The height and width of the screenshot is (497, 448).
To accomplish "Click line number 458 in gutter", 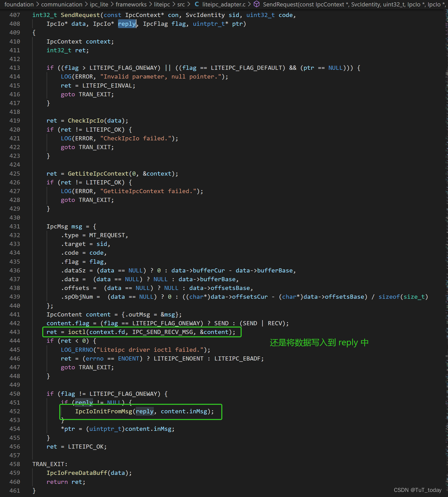I will pyautogui.click(x=15, y=464).
